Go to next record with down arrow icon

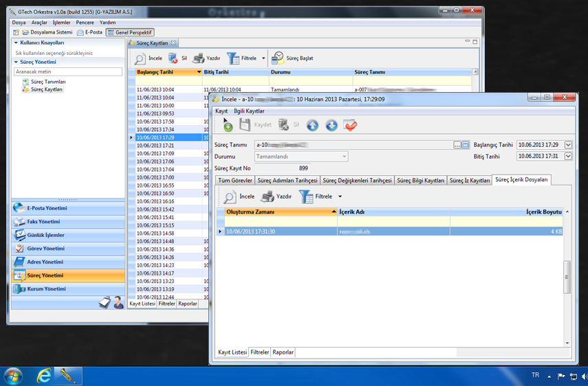331,125
